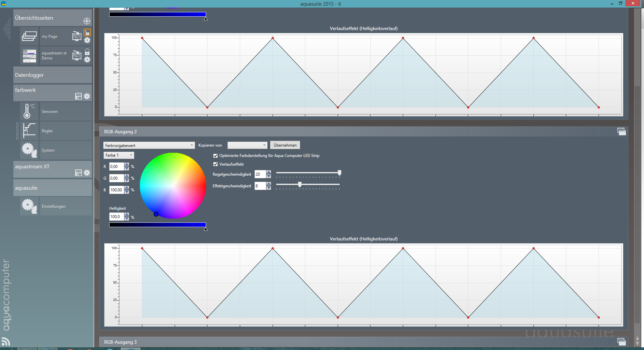Screen dimensions: 644x350
Task: Toggle the my Page lock icon
Action: click(87, 32)
